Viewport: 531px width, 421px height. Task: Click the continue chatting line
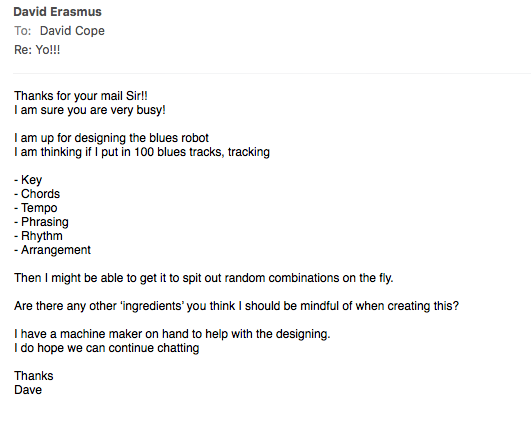coord(107,348)
